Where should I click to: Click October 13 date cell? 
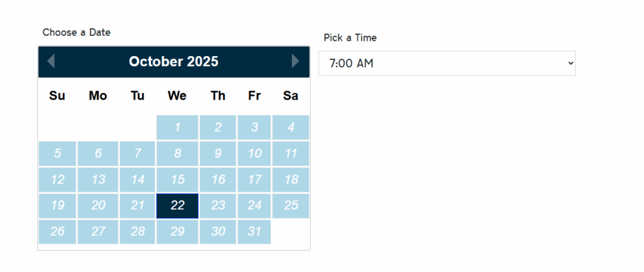pos(97,179)
